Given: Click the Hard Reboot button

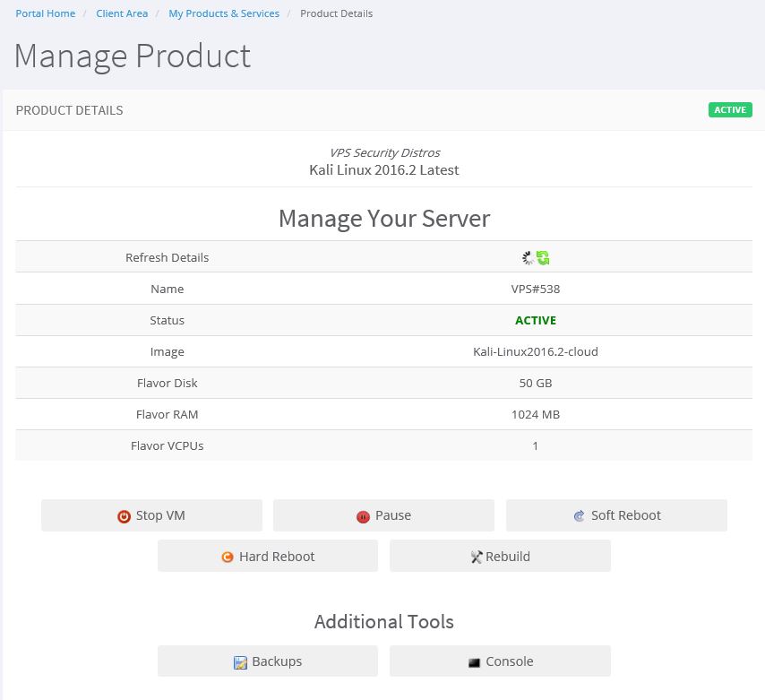Looking at the screenshot, I should [267, 556].
